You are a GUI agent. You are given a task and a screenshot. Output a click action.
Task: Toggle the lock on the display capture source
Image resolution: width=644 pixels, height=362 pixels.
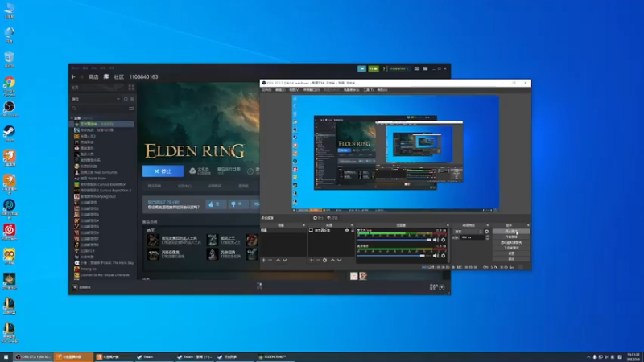click(x=353, y=231)
